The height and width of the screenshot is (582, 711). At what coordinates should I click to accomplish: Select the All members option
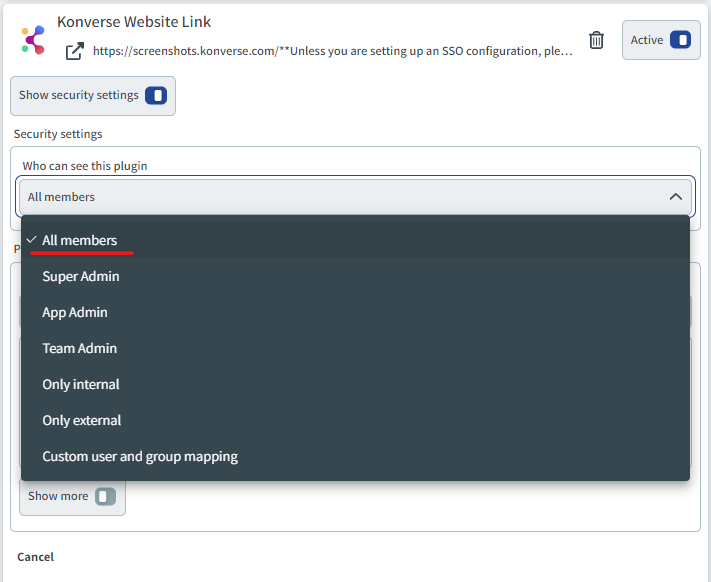coord(356,240)
